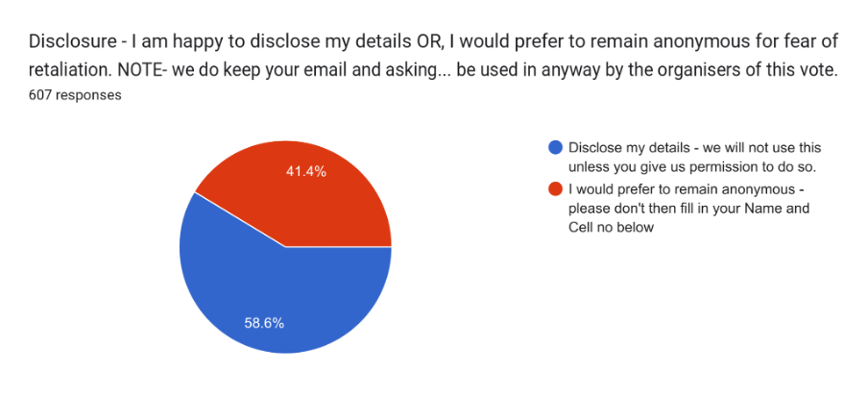The height and width of the screenshot is (396, 868).
Task: Click the 58.6% percentage label
Action: click(264, 324)
